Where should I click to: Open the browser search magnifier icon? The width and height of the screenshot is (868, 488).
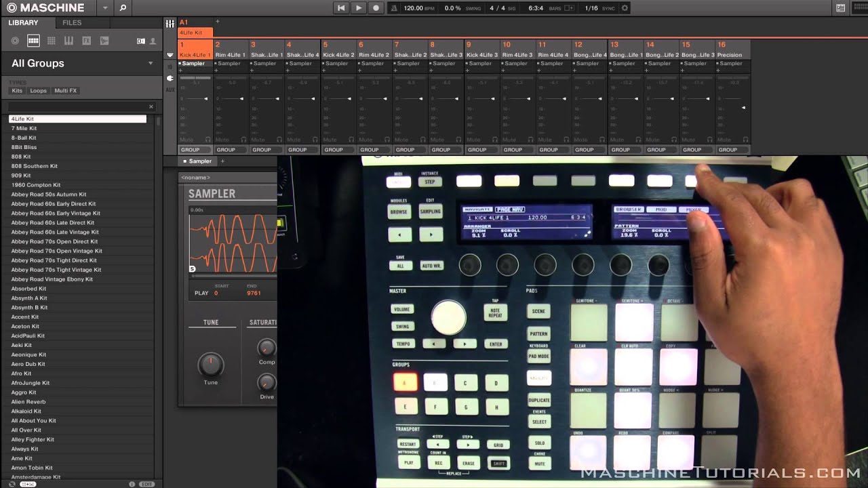click(123, 8)
